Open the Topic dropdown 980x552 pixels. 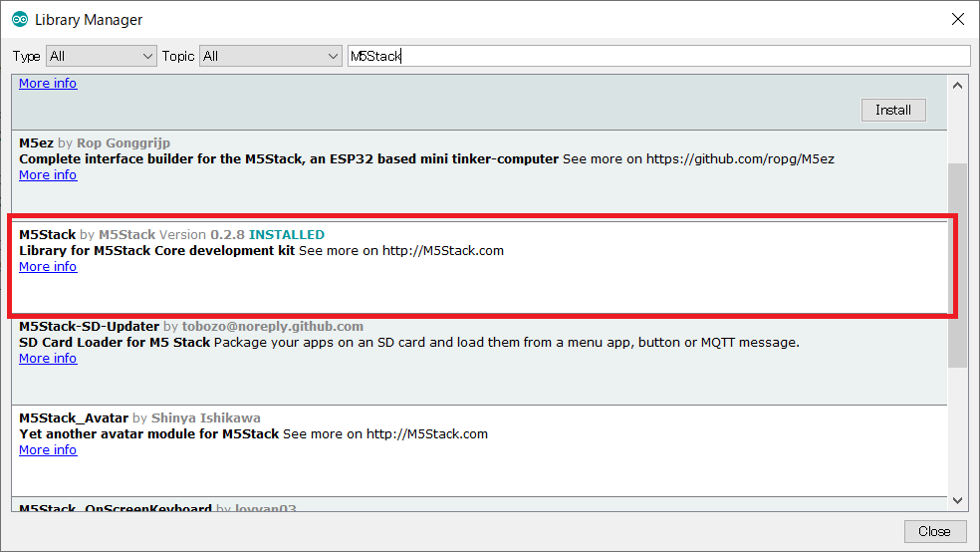(271, 56)
